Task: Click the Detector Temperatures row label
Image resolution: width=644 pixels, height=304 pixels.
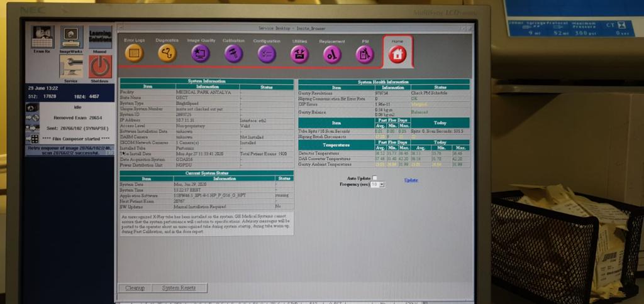Action: click(x=319, y=153)
